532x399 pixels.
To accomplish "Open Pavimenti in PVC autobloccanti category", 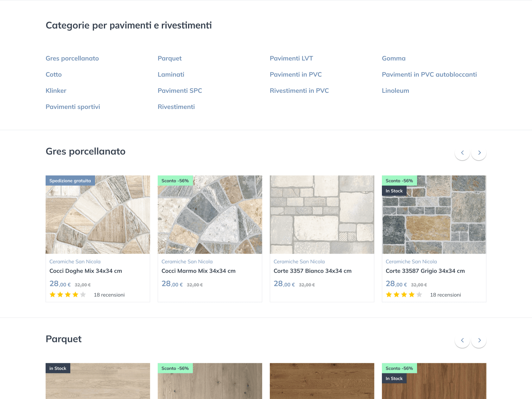I will pyautogui.click(x=429, y=74).
